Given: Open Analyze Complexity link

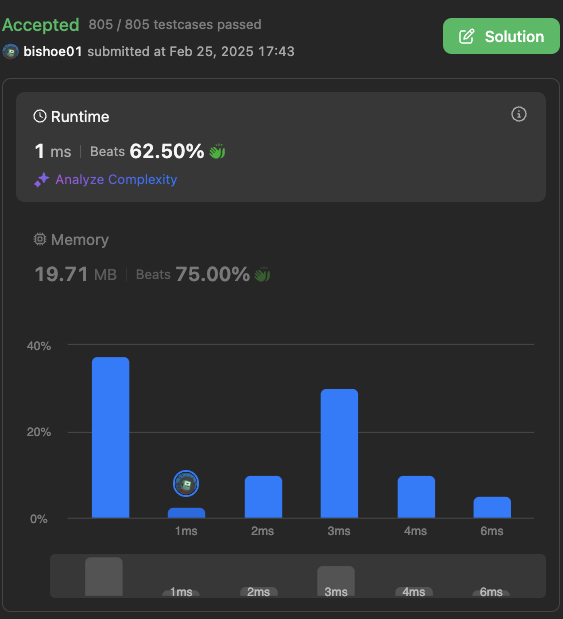Looking at the screenshot, I should click(x=116, y=180).
